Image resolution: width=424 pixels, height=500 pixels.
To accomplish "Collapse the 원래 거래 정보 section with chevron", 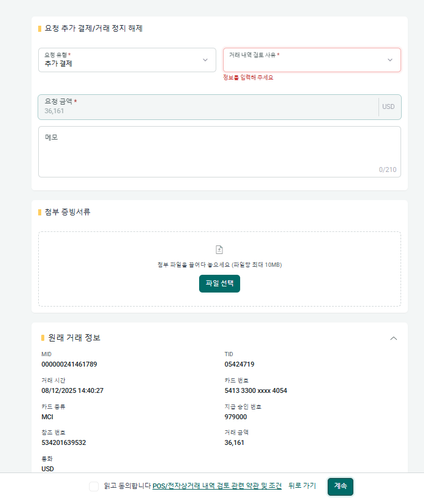I will pyautogui.click(x=394, y=338).
